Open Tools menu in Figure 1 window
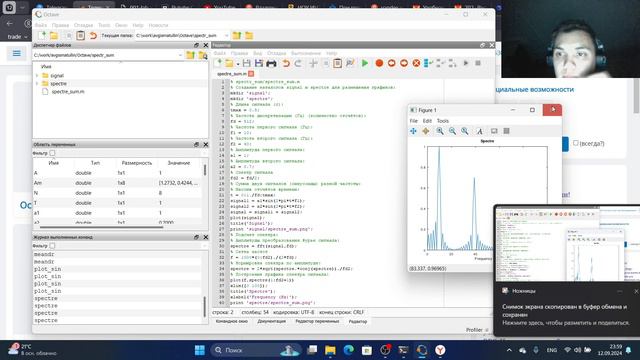Viewport: 640px width, 360px height. click(x=442, y=121)
